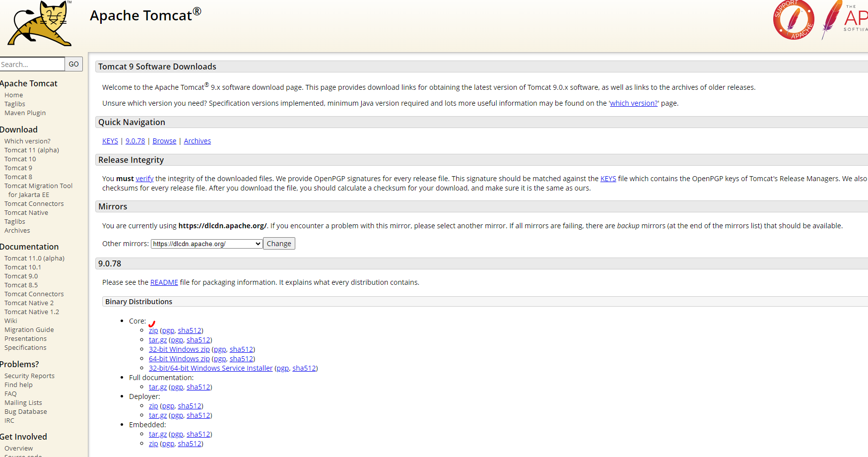This screenshot has width=868, height=457.
Task: Focus the Search input field
Action: point(32,64)
